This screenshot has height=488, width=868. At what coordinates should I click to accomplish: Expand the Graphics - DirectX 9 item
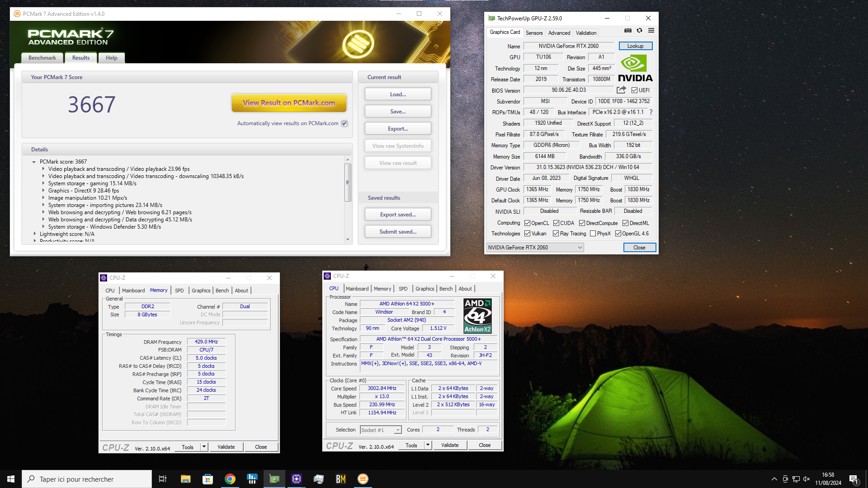click(43, 191)
